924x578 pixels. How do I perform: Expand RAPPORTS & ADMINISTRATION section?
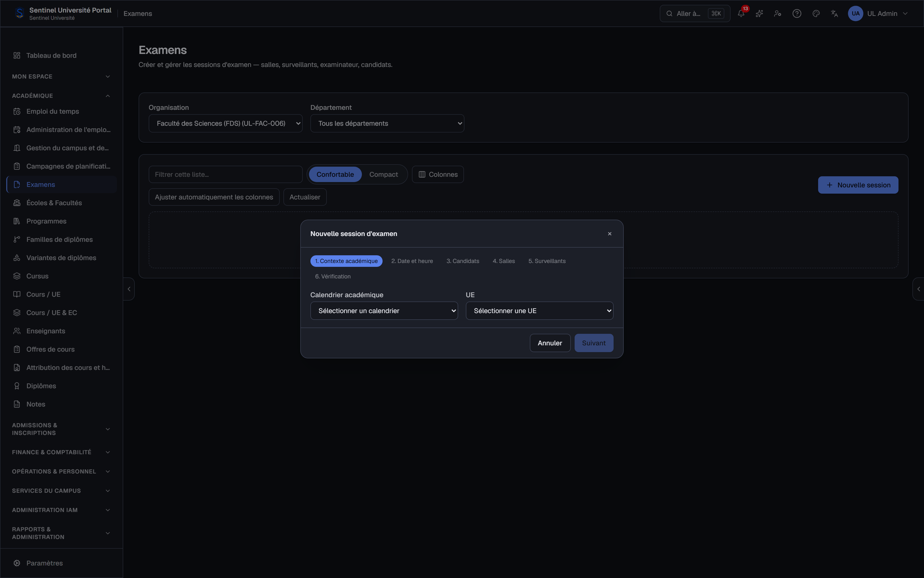point(61,533)
